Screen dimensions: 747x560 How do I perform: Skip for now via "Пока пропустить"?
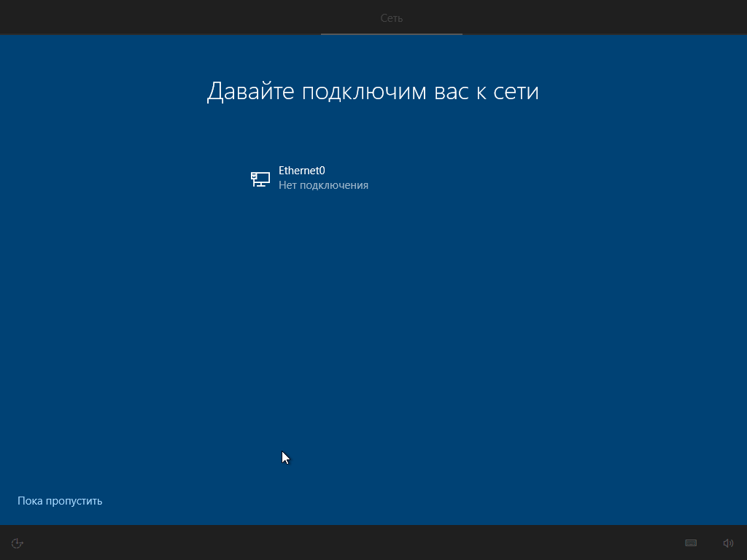(60, 501)
